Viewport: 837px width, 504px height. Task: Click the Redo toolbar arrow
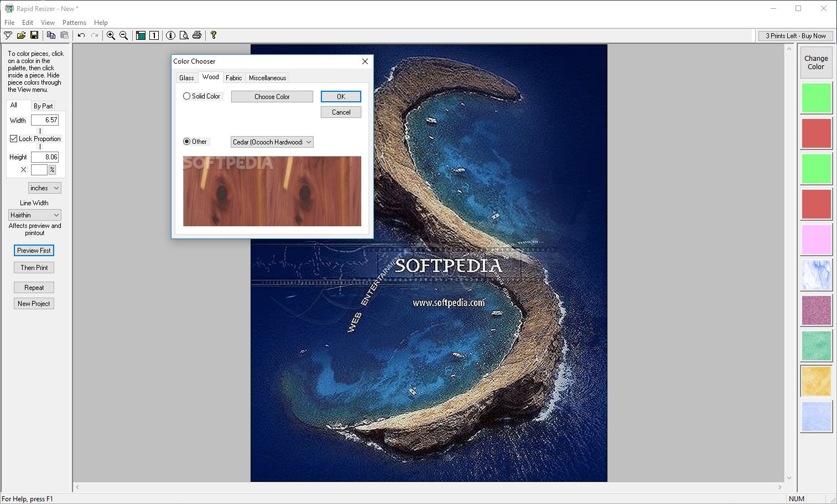tap(95, 35)
